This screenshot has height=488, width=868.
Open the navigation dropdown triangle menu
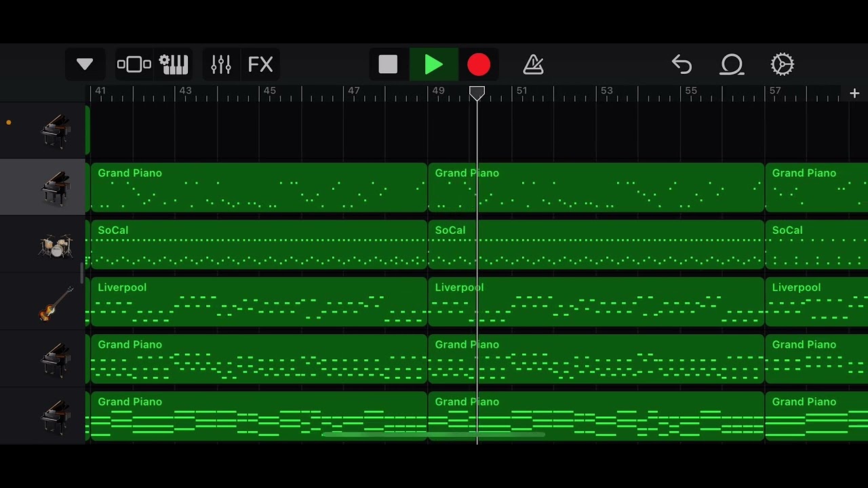coord(85,64)
